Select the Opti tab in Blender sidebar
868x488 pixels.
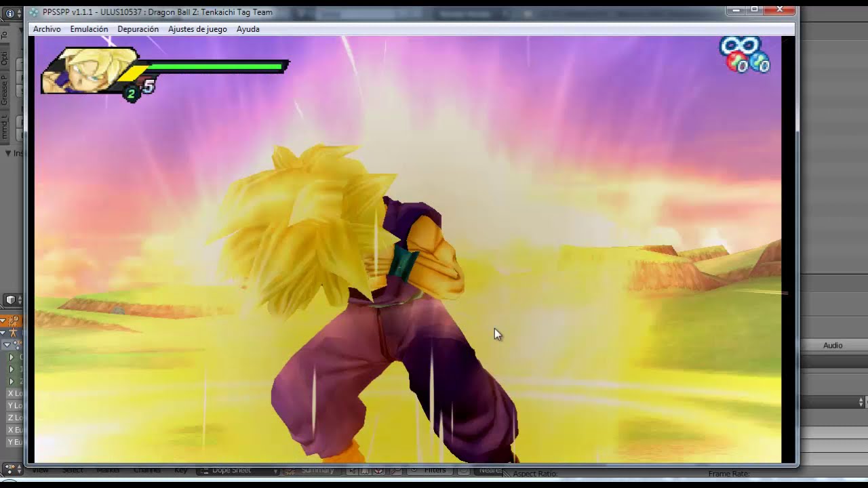click(4, 58)
